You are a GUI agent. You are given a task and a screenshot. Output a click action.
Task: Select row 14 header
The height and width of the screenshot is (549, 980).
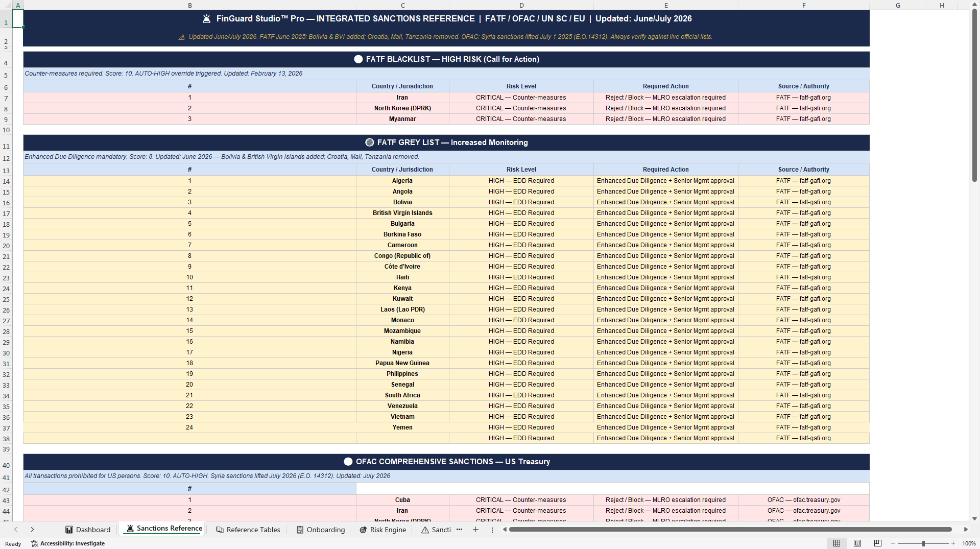coord(6,181)
